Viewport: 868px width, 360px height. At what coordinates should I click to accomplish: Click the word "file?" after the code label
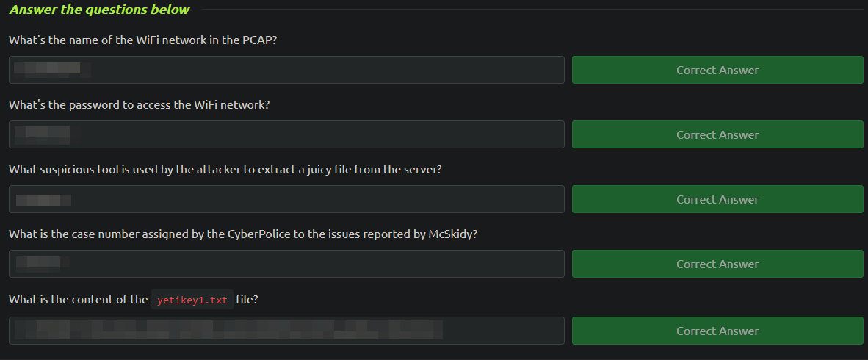[x=247, y=300]
